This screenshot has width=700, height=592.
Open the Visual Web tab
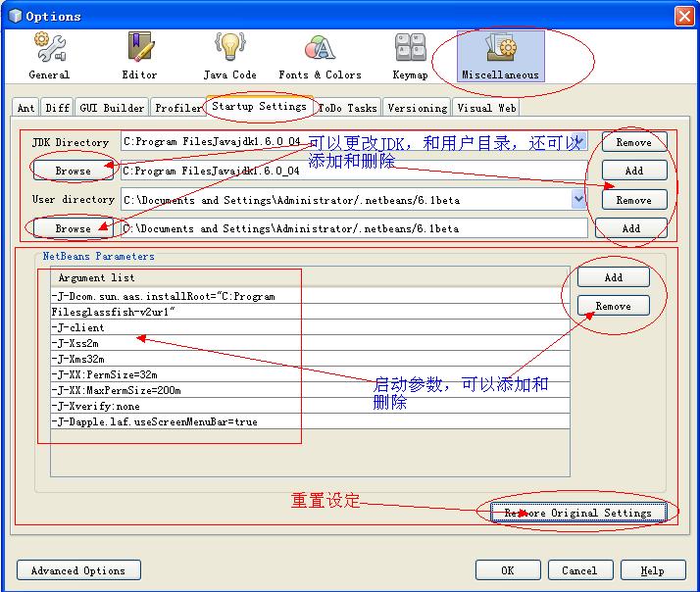(486, 108)
